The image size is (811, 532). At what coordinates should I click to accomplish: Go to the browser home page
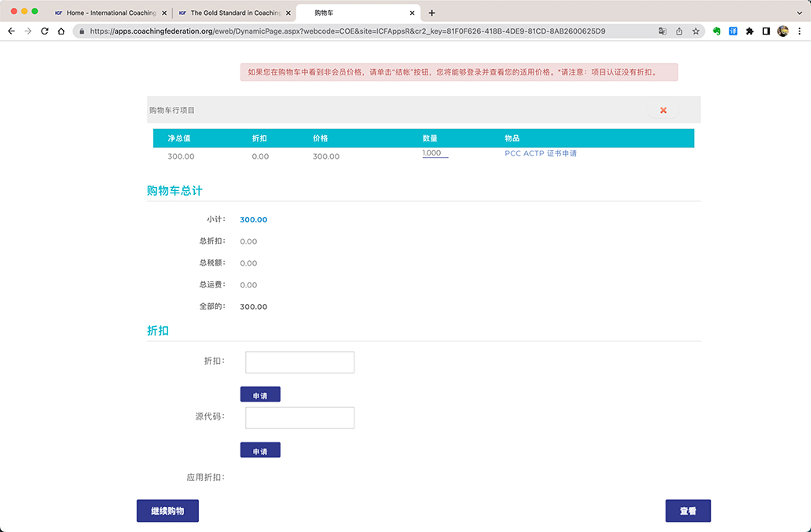click(61, 31)
